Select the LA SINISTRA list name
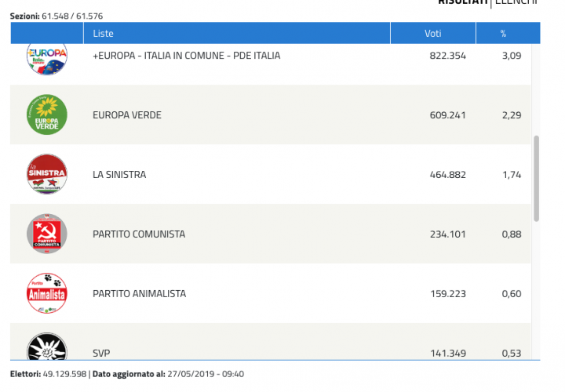The width and height of the screenshot is (565, 392). point(119,175)
